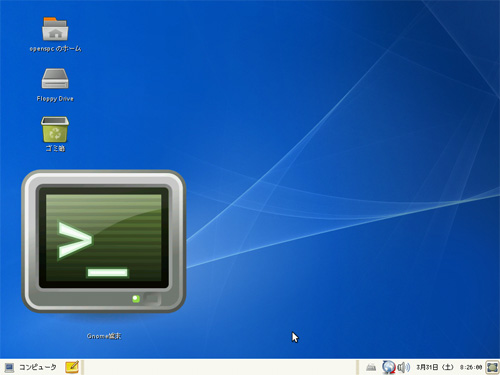This screenshot has width=500, height=375.
Task: Click the "openspc のホーム" desktop label
Action: point(55,49)
